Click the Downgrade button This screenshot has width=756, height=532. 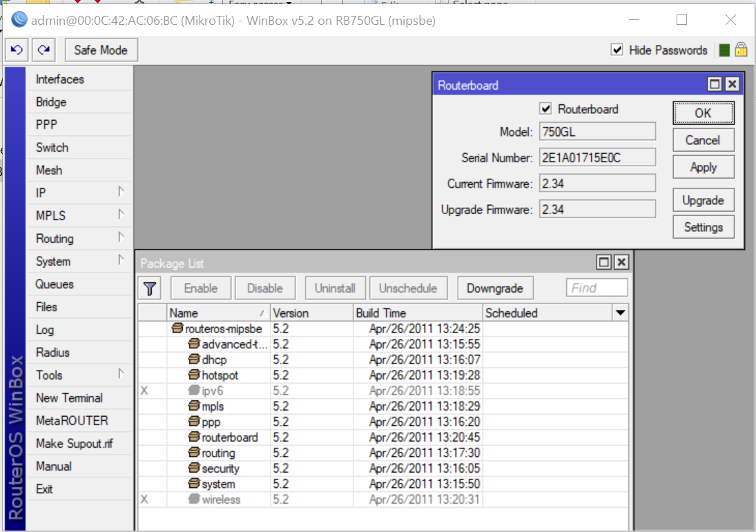coord(495,288)
